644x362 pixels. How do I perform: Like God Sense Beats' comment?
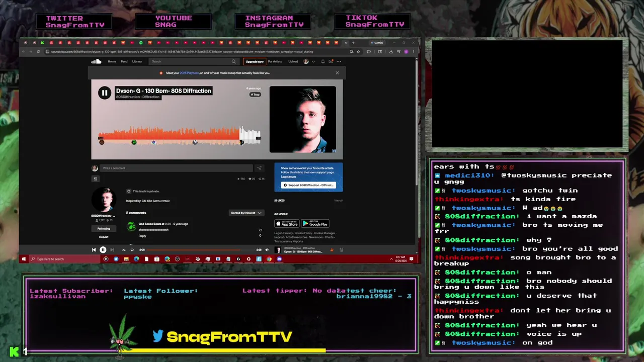[x=260, y=230]
